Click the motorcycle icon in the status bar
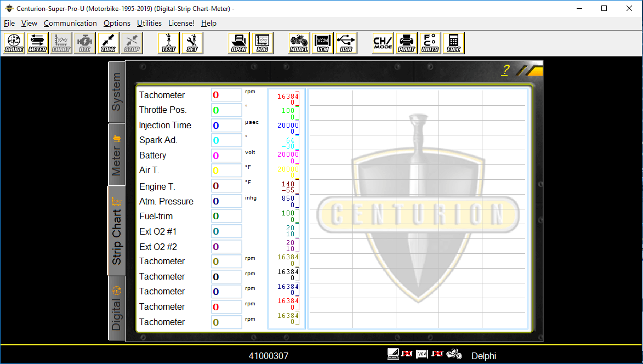This screenshot has width=643, height=364. pos(454,354)
